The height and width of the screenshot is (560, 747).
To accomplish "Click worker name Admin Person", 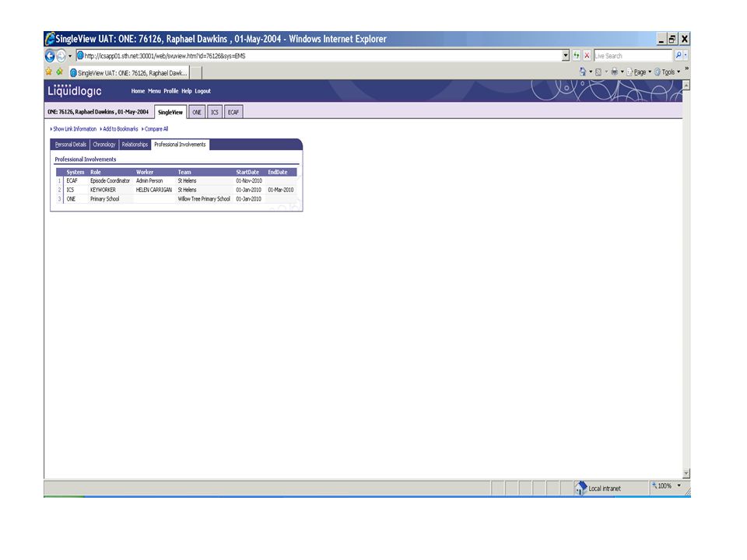I will click(x=149, y=181).
